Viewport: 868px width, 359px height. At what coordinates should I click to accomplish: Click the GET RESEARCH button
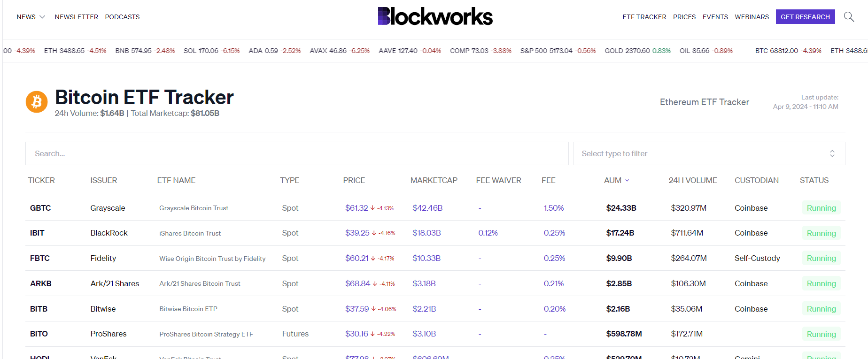pyautogui.click(x=805, y=17)
